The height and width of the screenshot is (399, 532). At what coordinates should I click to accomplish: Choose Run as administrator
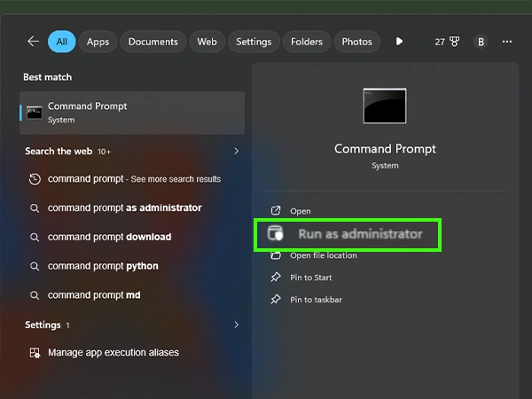click(348, 234)
